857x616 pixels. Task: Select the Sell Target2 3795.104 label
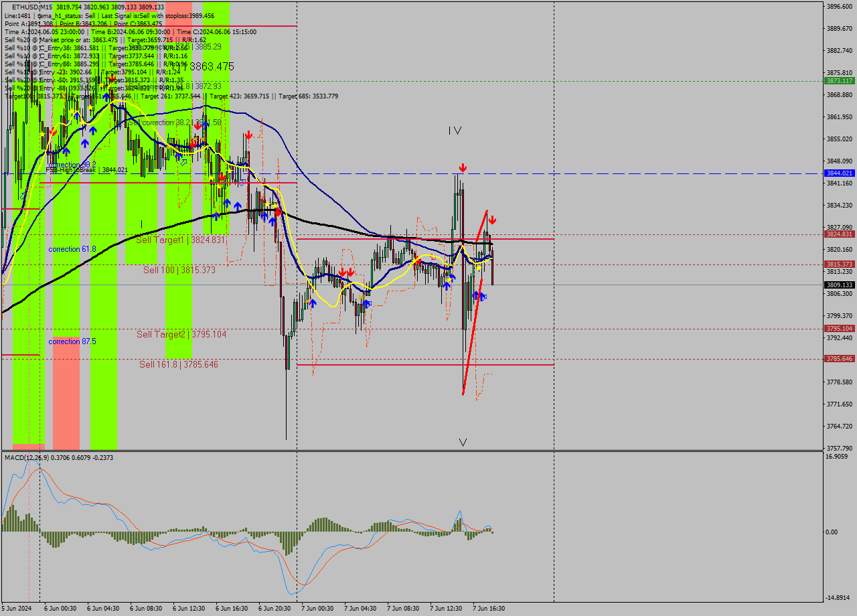tap(181, 334)
